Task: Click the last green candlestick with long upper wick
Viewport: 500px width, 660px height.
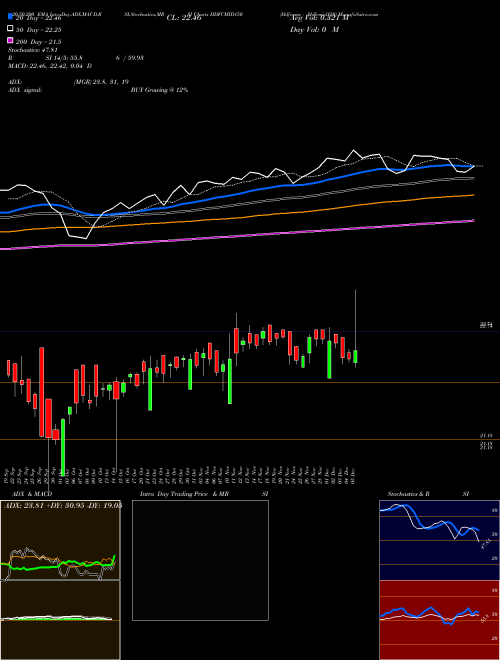Action: [x=356, y=356]
